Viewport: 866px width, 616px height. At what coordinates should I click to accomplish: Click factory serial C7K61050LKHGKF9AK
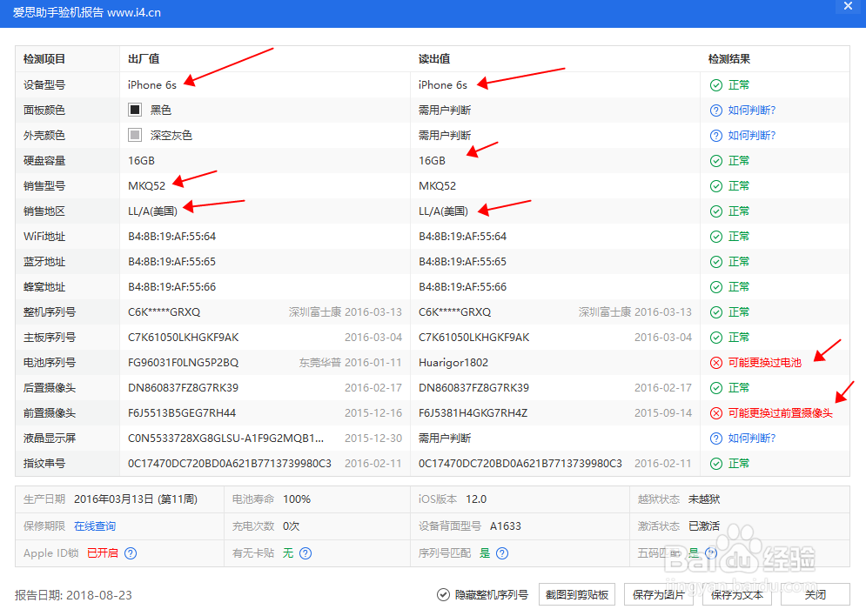point(184,338)
